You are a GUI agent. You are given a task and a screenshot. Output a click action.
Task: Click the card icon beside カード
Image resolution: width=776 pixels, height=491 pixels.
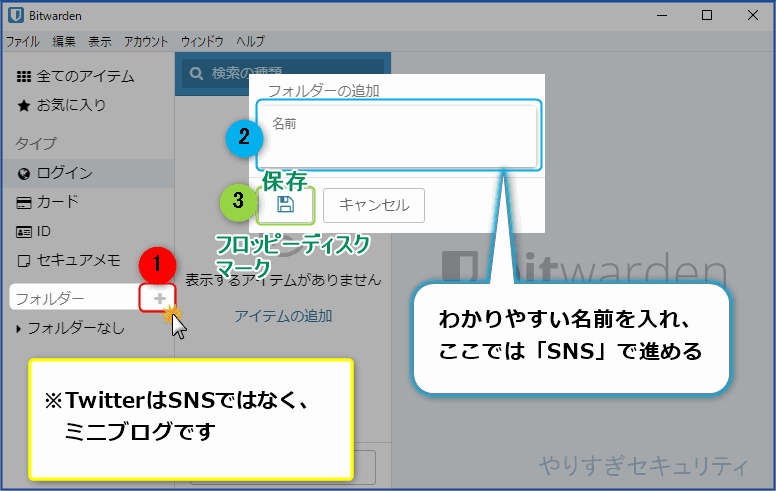[23, 203]
